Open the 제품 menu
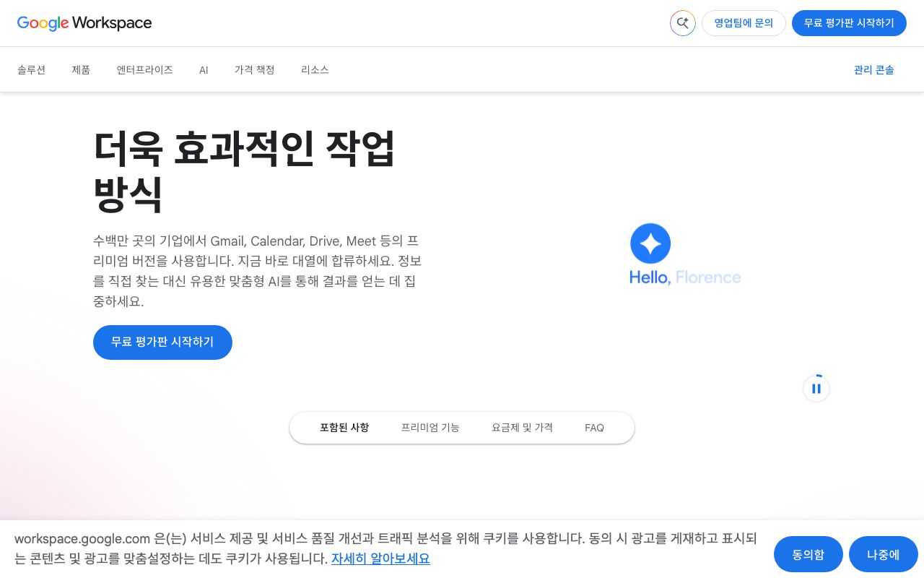924x578 pixels. pyautogui.click(x=81, y=70)
